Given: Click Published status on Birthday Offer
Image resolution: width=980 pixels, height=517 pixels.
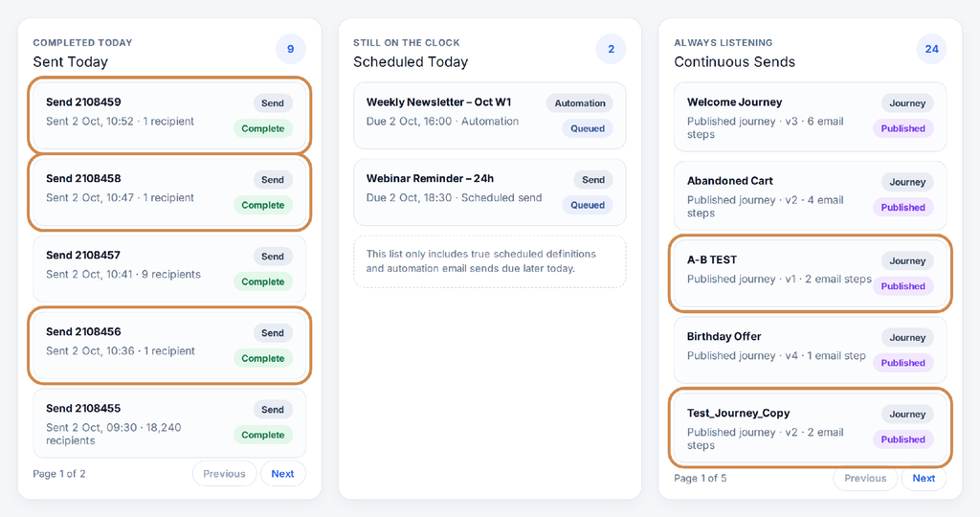Looking at the screenshot, I should tap(903, 363).
